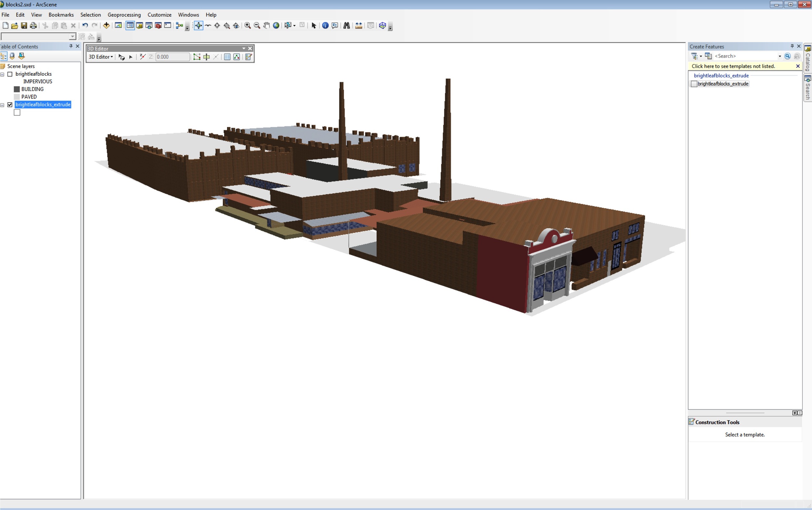Enable the brightleafblocks layer checkbox
This screenshot has height=510, width=812.
tap(10, 74)
